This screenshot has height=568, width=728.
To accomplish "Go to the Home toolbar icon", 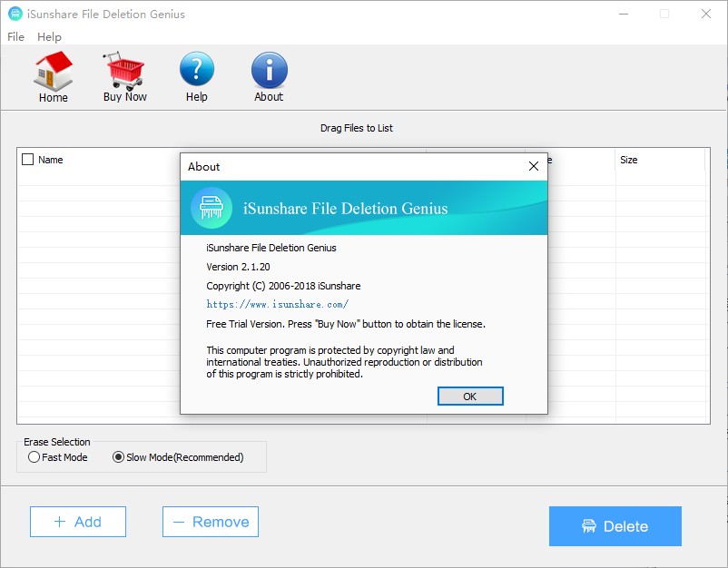I will 53,77.
